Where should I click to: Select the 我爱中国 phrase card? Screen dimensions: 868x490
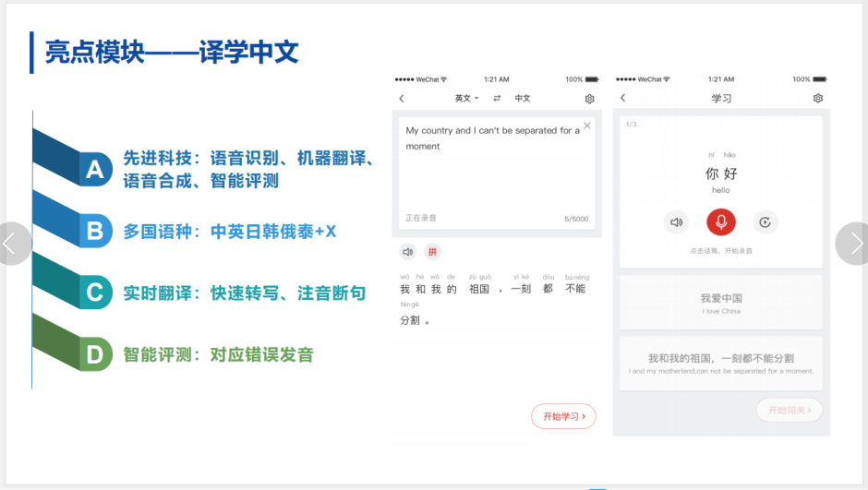tap(720, 303)
